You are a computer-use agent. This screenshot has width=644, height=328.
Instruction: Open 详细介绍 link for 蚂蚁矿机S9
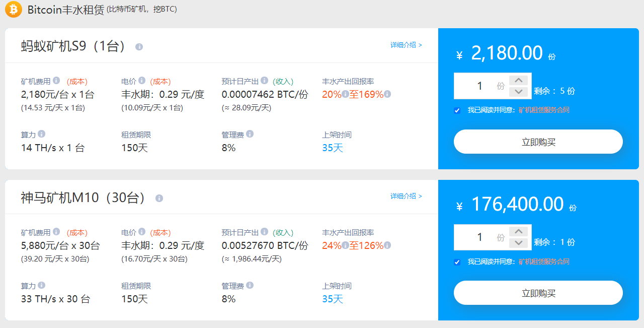coord(406,45)
